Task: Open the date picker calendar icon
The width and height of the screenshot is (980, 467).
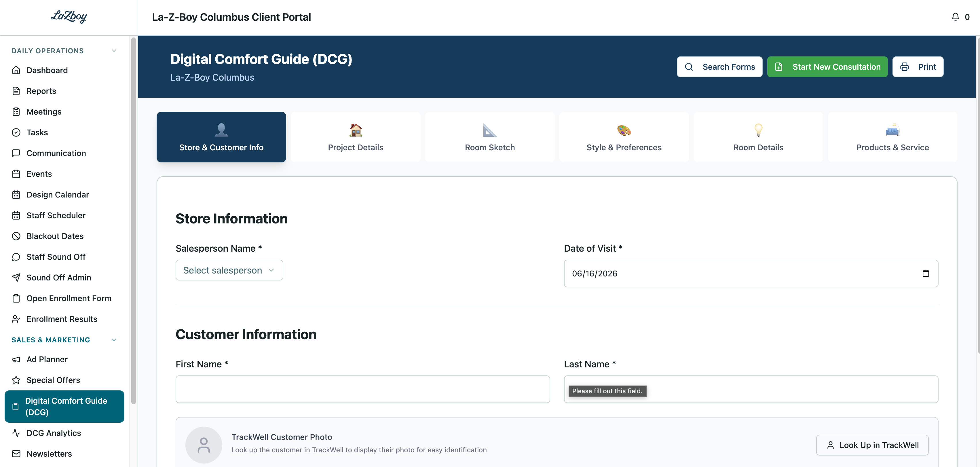Action: pos(926,273)
